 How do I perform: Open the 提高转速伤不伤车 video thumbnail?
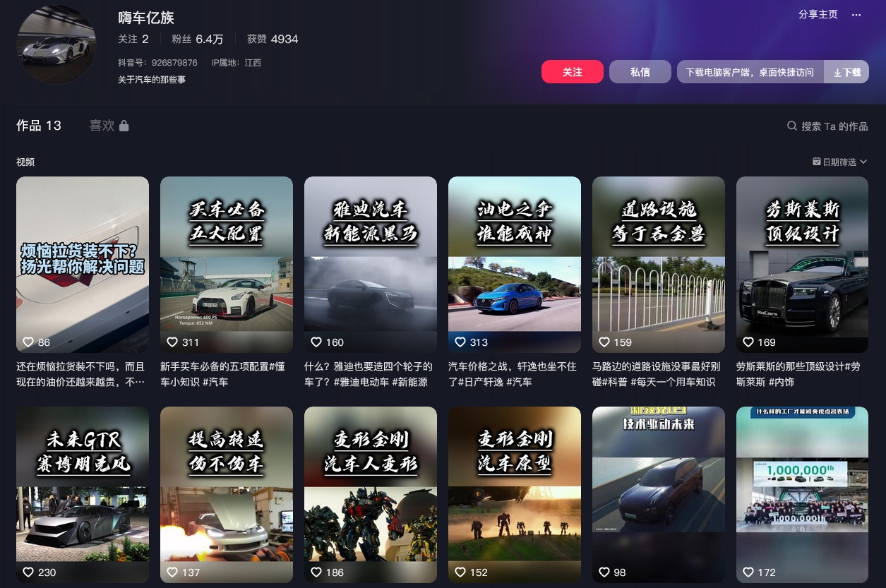[227, 495]
